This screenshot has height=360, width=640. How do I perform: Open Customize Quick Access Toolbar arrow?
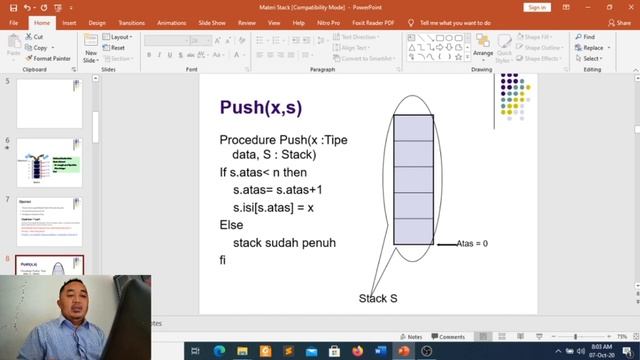[x=71, y=8]
